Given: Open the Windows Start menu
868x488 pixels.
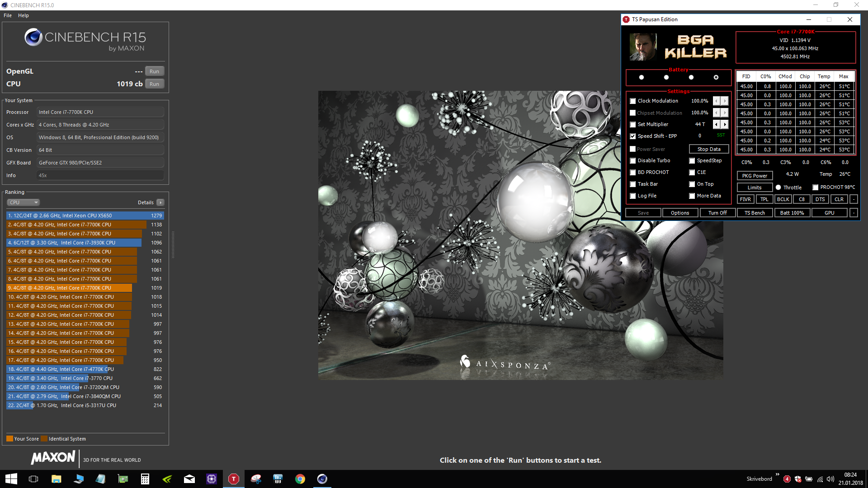Looking at the screenshot, I should pos(11,479).
